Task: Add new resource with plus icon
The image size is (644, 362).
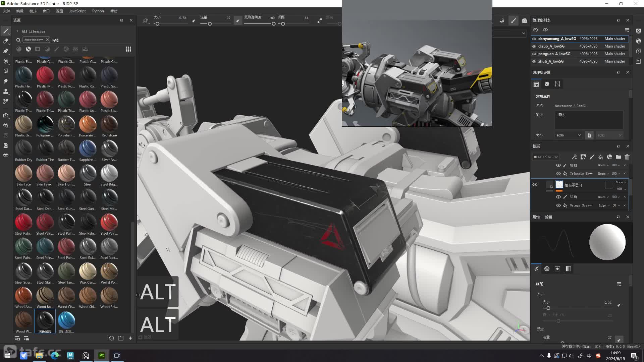Action: (x=130, y=338)
